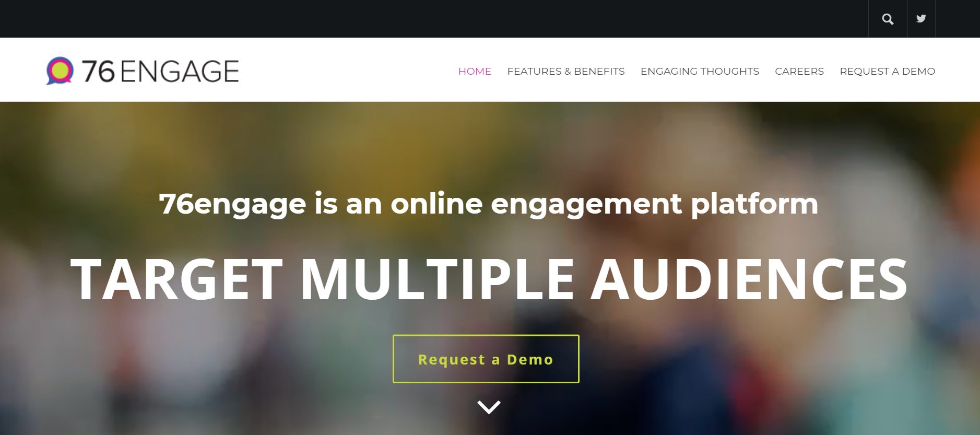Screen dimensions: 980x435
Task: Click the 76 Engage speech bubble logo
Action: [x=60, y=70]
